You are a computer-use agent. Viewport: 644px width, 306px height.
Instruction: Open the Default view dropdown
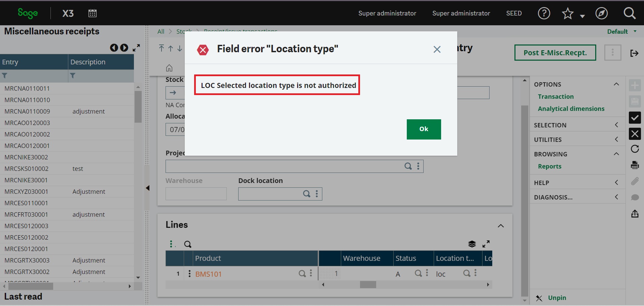[x=621, y=31]
